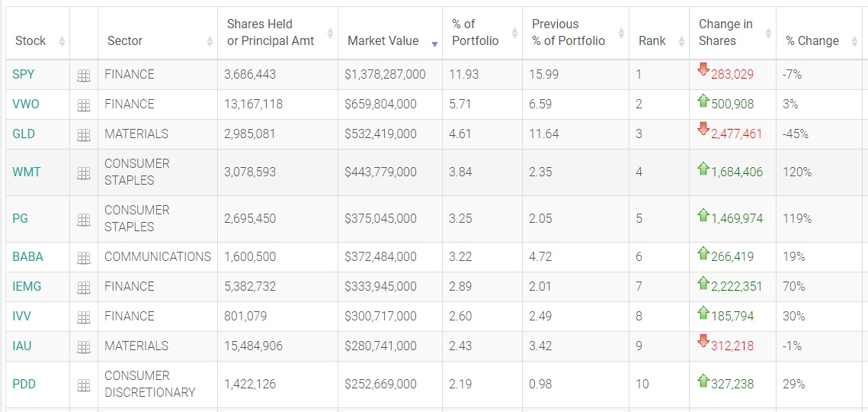Click the grid icon next to GLD

84,135
